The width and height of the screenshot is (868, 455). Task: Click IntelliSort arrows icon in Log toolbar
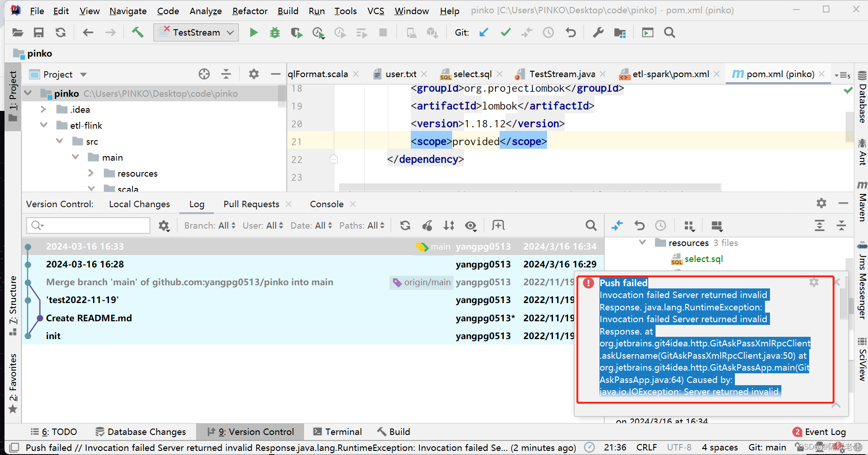449,225
